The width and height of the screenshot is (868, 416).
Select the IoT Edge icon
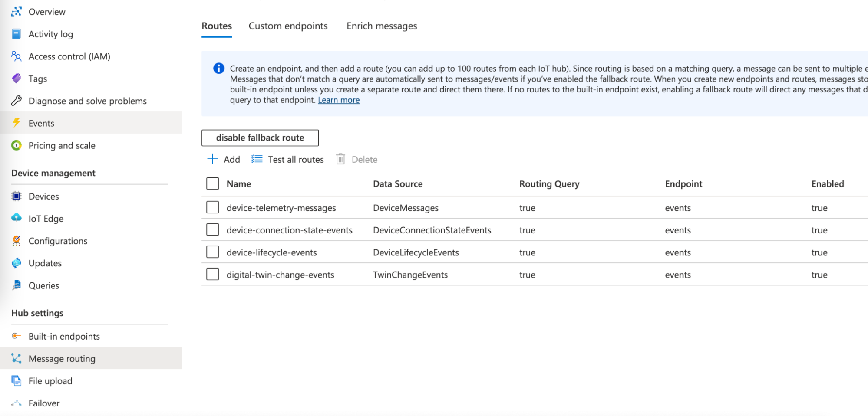coord(16,218)
